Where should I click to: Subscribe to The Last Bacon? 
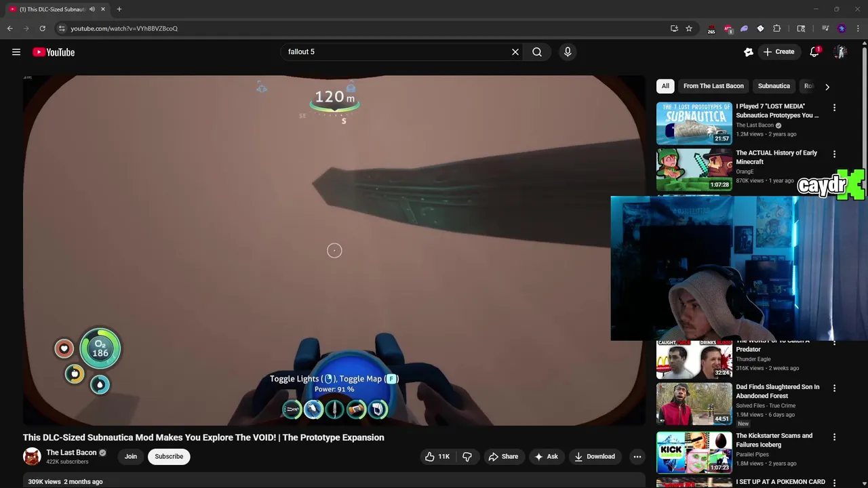tap(169, 456)
